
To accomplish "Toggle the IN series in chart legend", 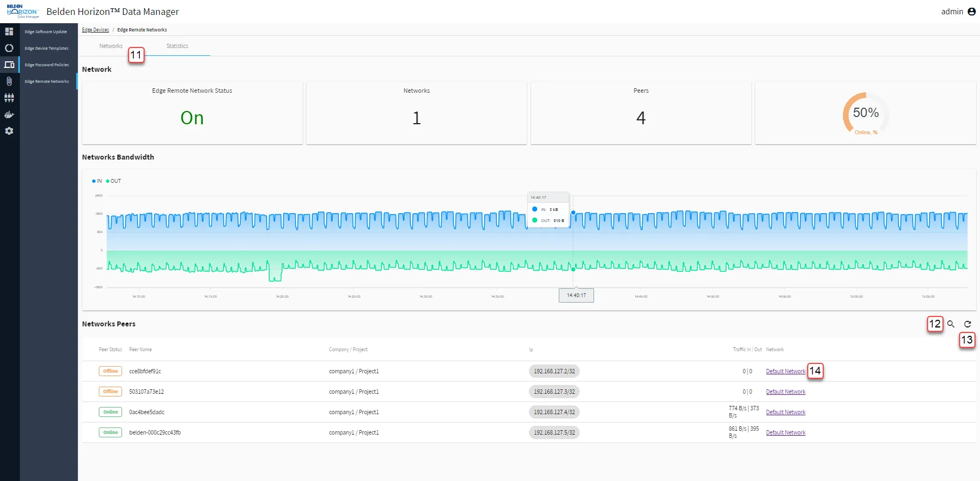I will click(x=97, y=181).
